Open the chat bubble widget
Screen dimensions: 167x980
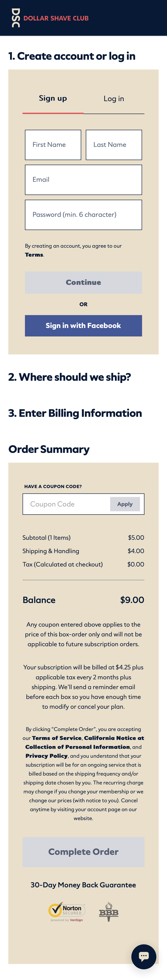[143, 956]
